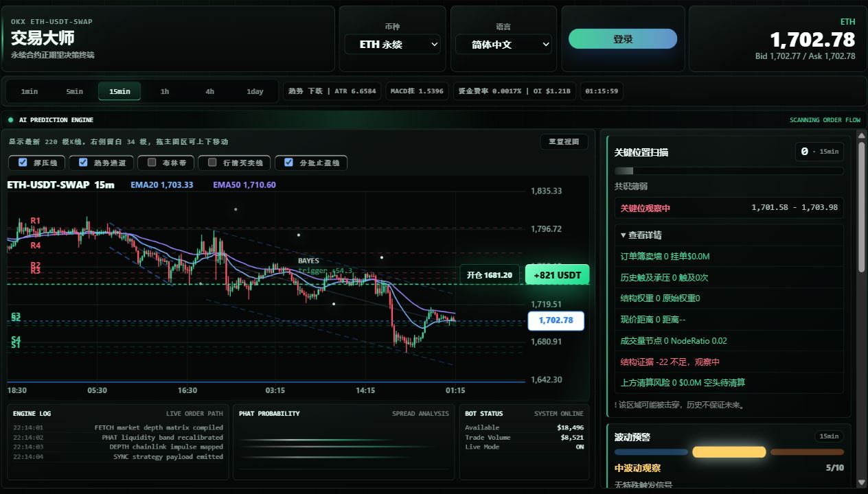Viewport: 868px width, 494px height.
Task: Click the 历史触及承压 0 触及0次 row
Action: click(x=729, y=277)
